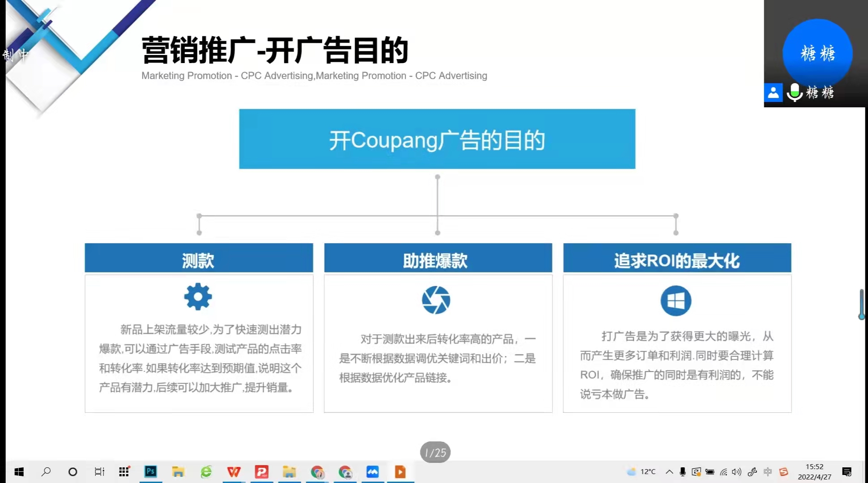Open the Windows Start menu
The height and width of the screenshot is (483, 868).
(x=19, y=471)
